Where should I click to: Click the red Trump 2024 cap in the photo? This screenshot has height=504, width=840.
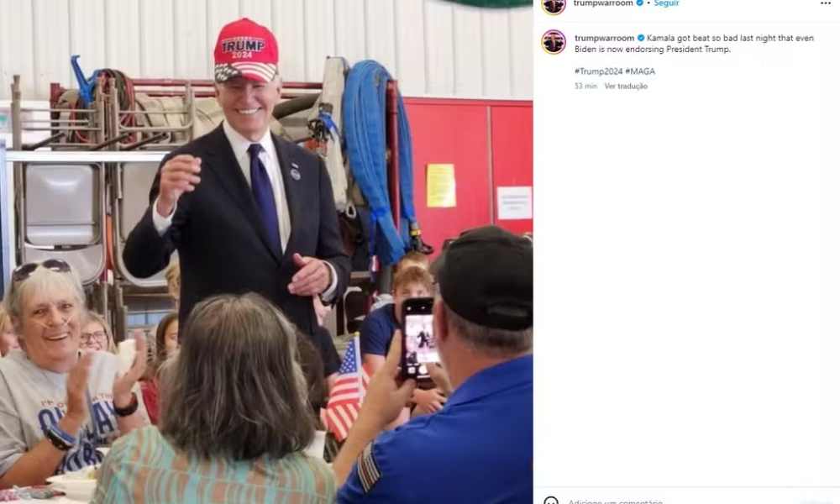pos(246,50)
